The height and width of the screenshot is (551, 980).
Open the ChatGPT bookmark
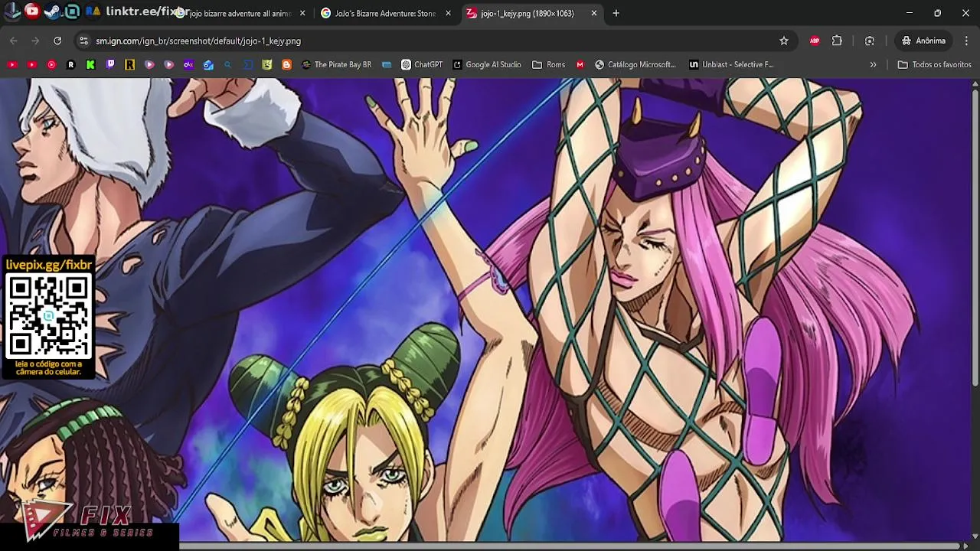[x=422, y=65]
